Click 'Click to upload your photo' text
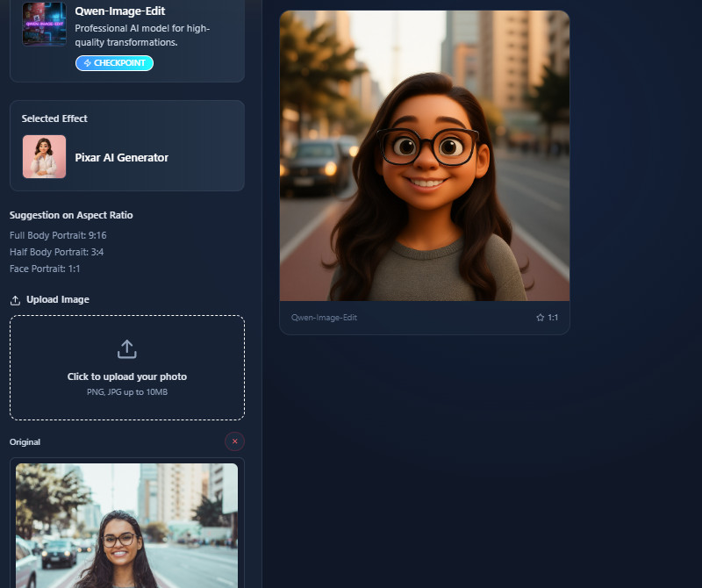Viewport: 702px width, 588px height. pos(127,376)
